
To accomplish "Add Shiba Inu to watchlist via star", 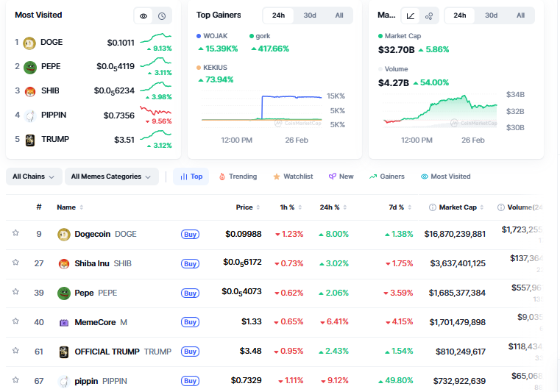I will (x=15, y=263).
